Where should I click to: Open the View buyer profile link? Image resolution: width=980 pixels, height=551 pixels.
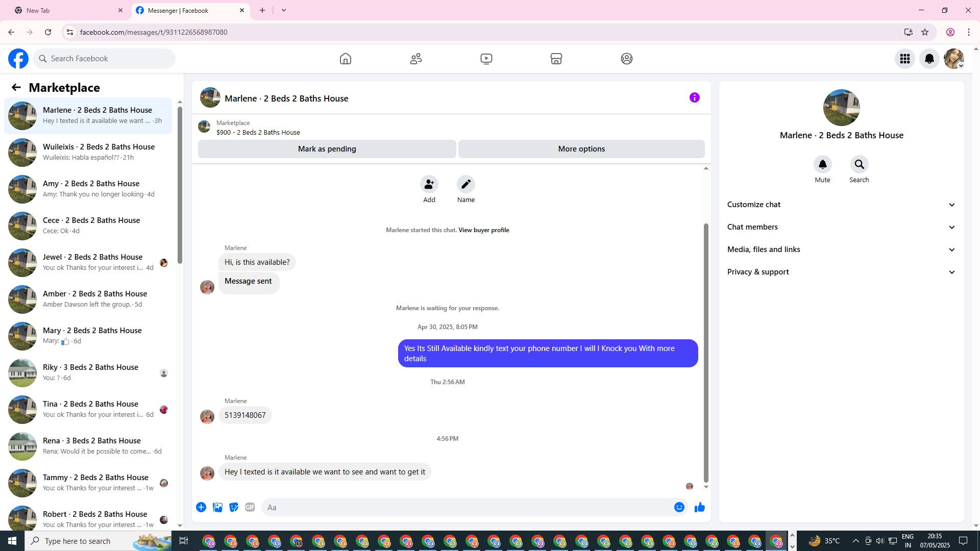pos(483,230)
